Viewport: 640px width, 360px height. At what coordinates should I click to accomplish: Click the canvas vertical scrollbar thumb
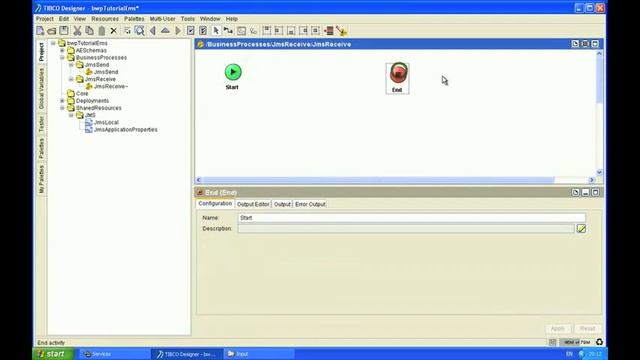pyautogui.click(x=599, y=80)
